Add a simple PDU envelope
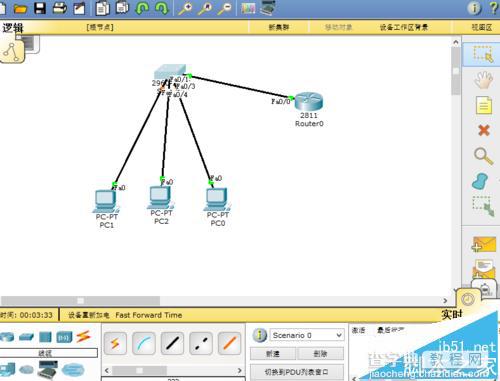The height and width of the screenshot is (381, 500). pyautogui.click(x=484, y=244)
